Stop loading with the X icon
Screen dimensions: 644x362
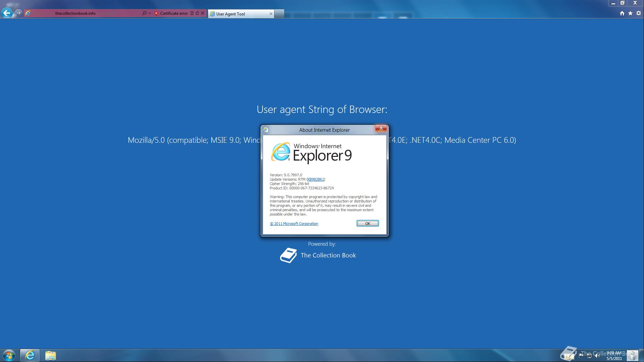point(203,13)
